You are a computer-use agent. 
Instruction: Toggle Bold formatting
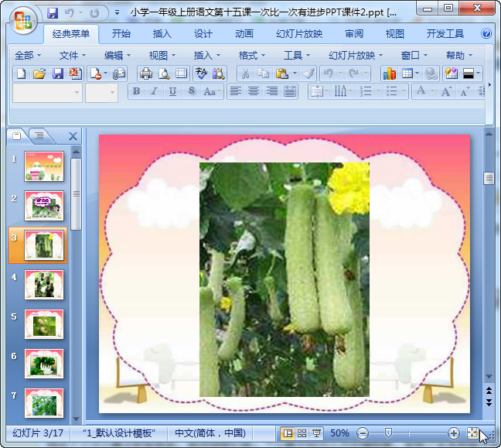(x=136, y=91)
